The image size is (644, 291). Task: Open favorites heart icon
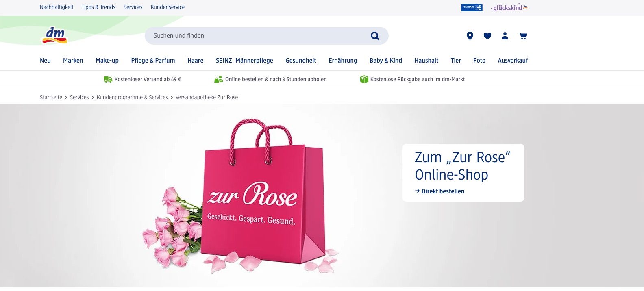pyautogui.click(x=487, y=36)
